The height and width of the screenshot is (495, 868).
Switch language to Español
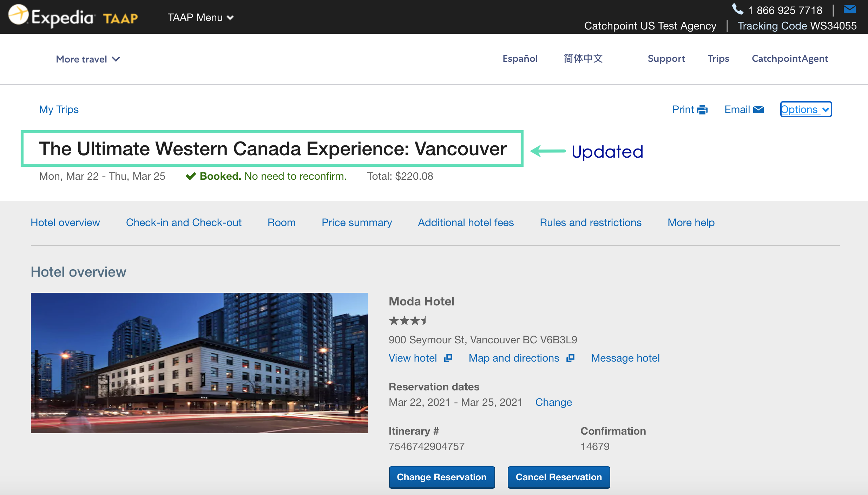click(x=520, y=59)
